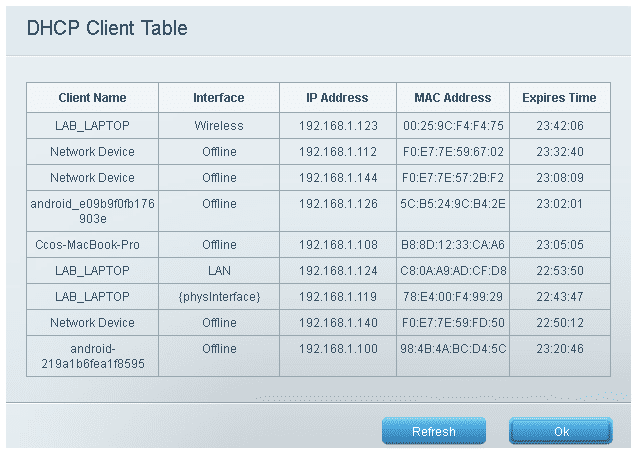The width and height of the screenshot is (637, 454).
Task: Click IP address 192.168.1.123
Action: [337, 126]
